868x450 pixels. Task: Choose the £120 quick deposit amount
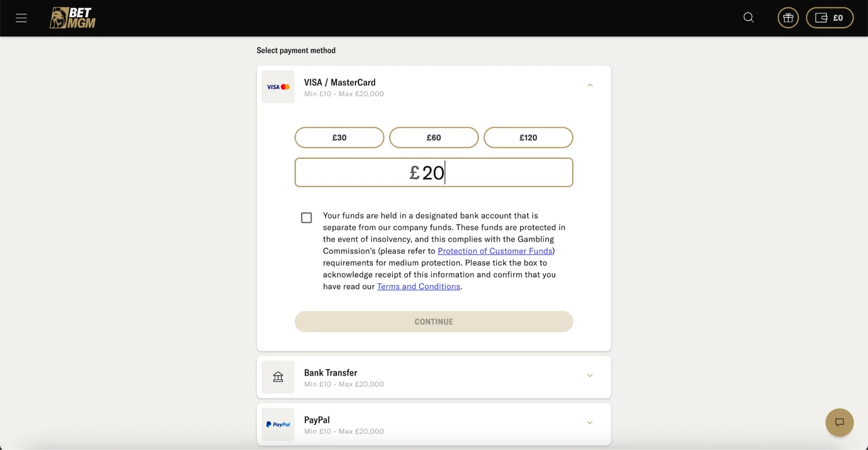528,138
